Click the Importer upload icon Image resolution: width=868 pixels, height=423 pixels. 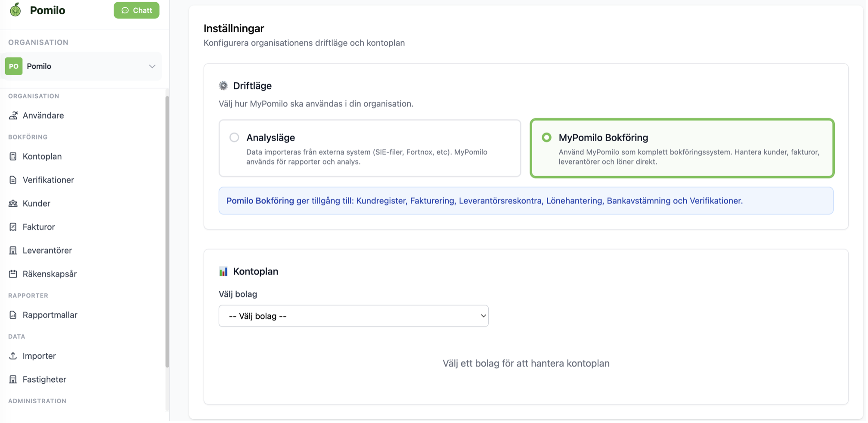point(13,356)
